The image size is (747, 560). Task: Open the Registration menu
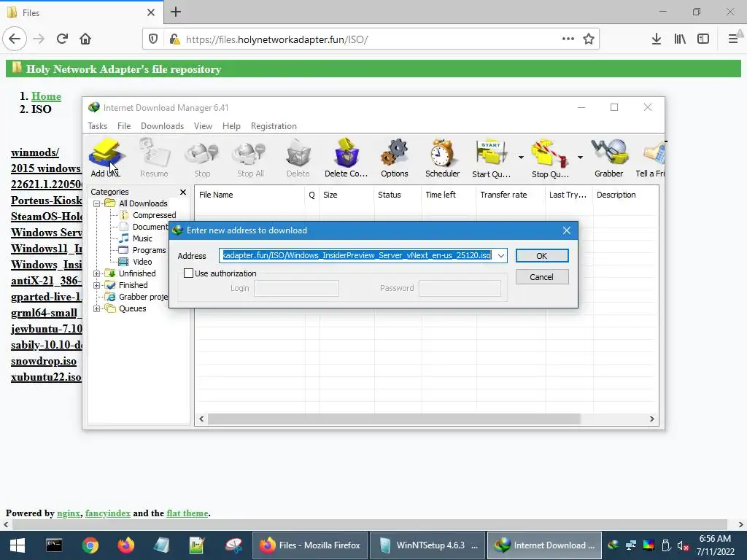tap(274, 126)
